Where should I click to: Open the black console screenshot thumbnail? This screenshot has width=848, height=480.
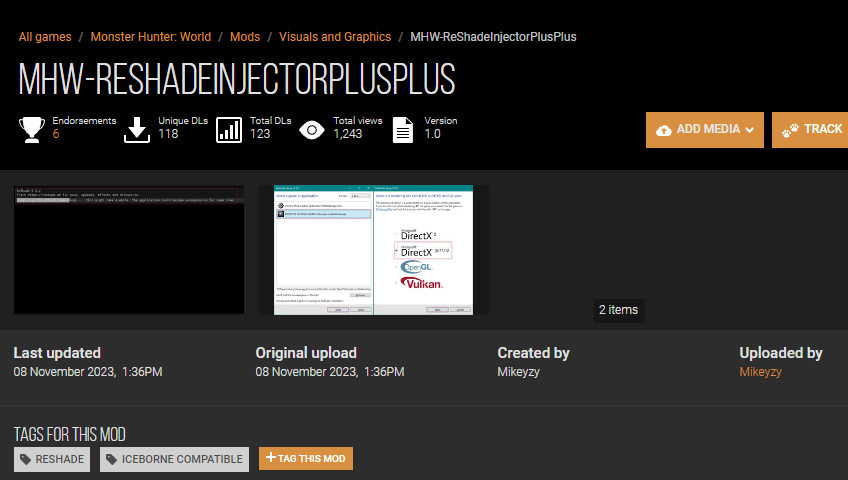click(x=129, y=250)
